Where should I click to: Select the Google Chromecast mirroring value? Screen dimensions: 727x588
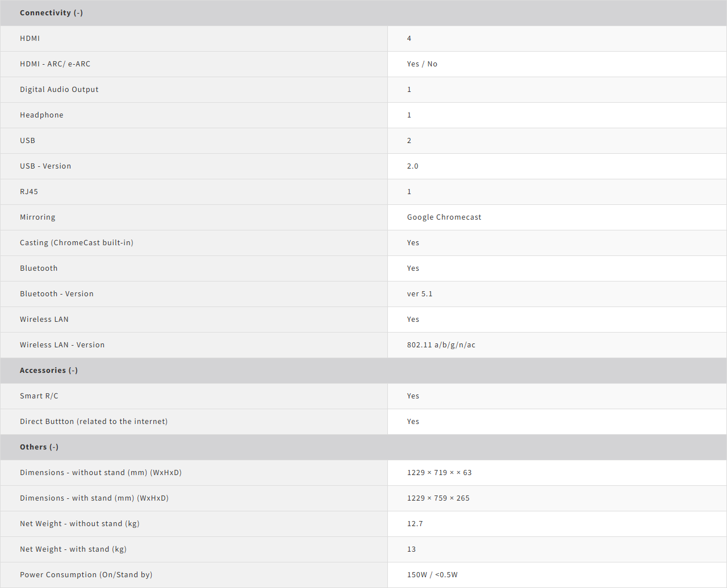[x=444, y=217]
